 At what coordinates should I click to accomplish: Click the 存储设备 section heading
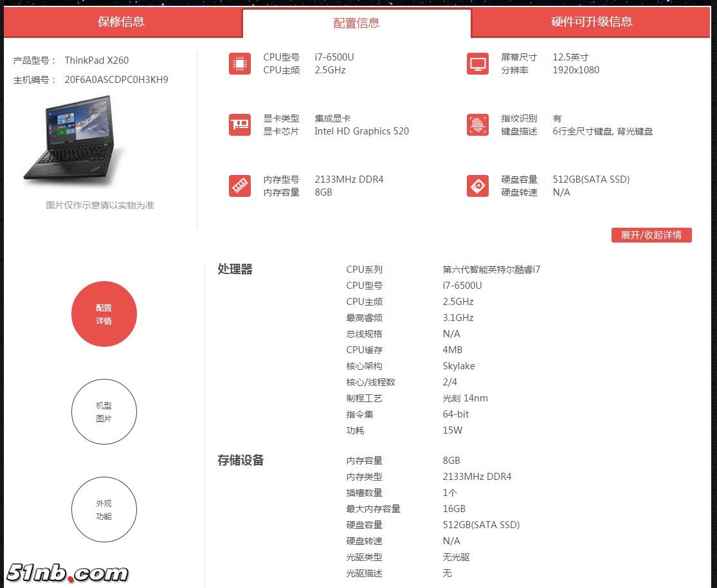coord(241,460)
